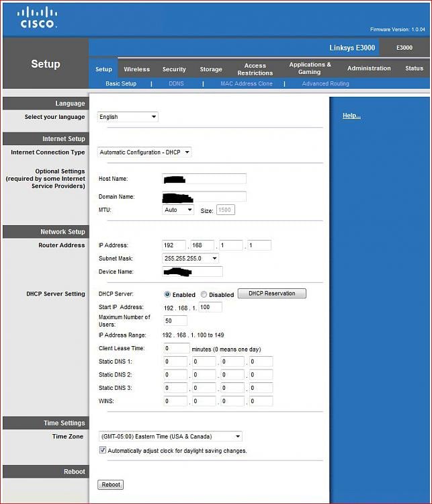Click the third IP Address octet field
432x504 pixels.
231,245
